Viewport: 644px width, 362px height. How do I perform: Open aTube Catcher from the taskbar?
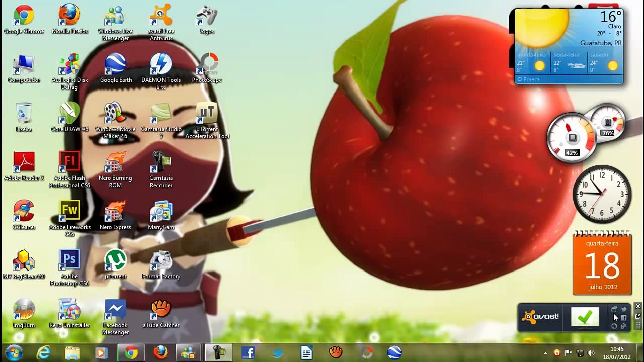tap(336, 353)
